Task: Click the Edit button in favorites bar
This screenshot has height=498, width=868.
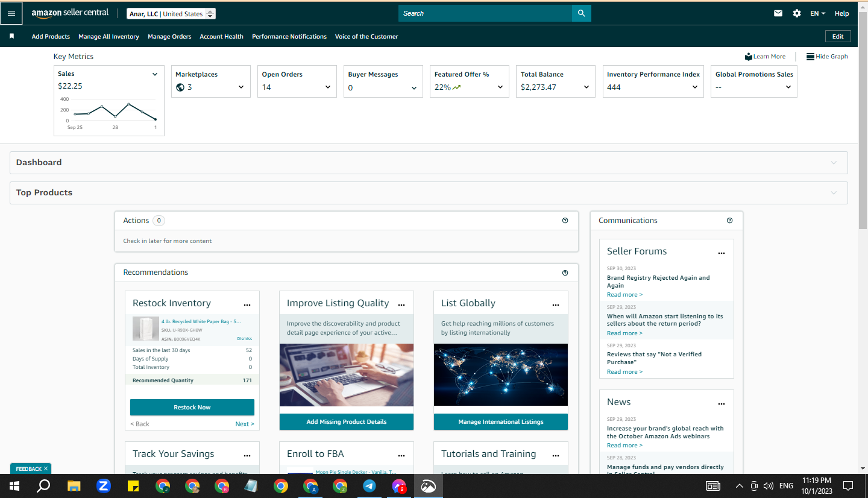Action: point(838,36)
